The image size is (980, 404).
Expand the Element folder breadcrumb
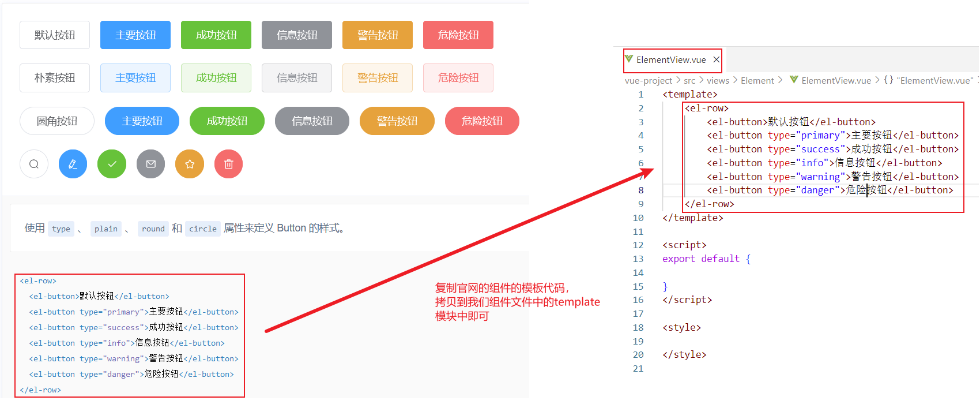pyautogui.click(x=757, y=81)
